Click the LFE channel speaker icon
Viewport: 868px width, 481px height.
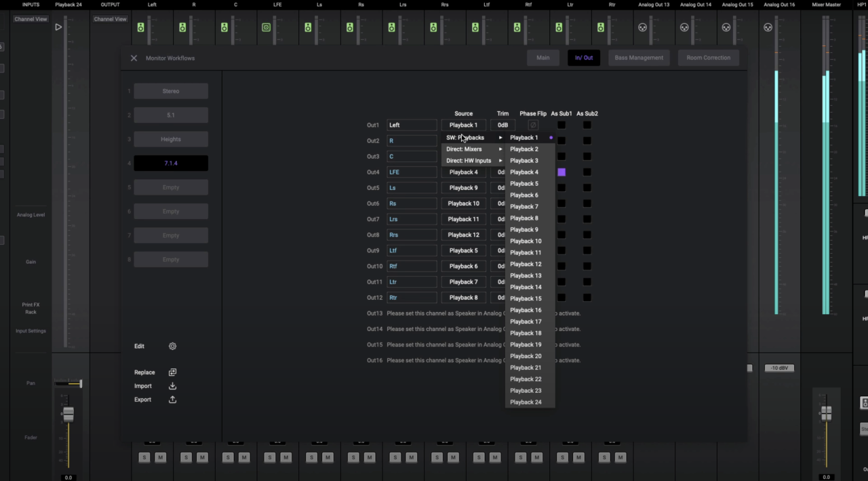tap(266, 28)
